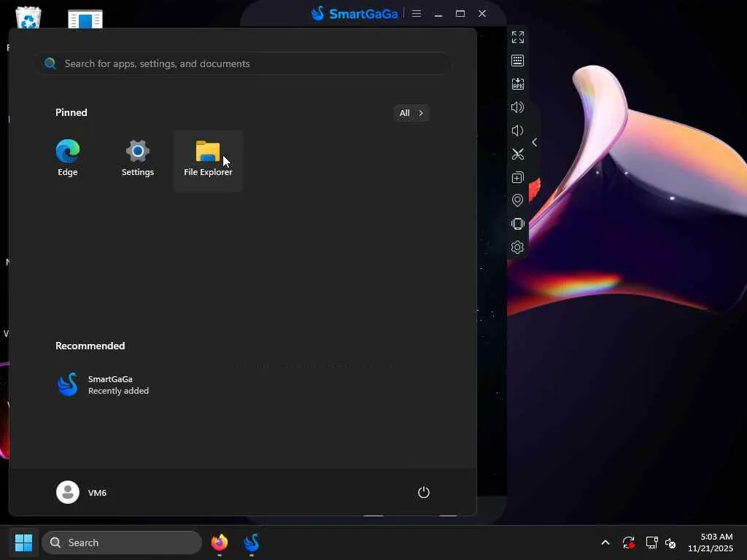Open SmartGaGa hamburger menu
The height and width of the screenshot is (560, 747).
point(417,13)
